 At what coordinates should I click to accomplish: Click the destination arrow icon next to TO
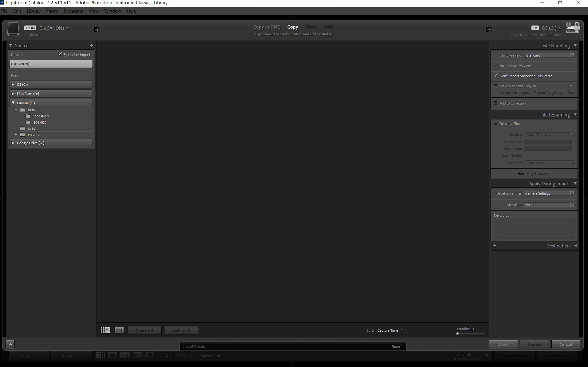pyautogui.click(x=489, y=30)
